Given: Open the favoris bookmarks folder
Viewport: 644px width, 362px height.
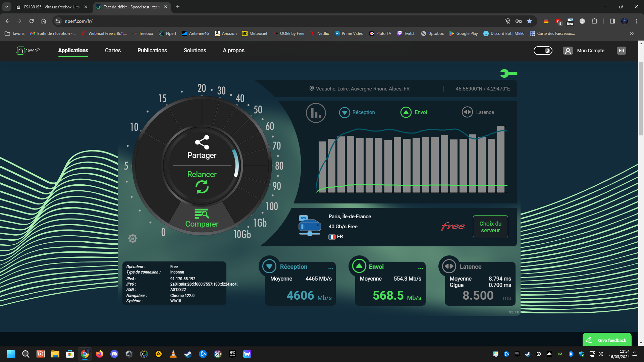Looking at the screenshot, I should point(15,34).
